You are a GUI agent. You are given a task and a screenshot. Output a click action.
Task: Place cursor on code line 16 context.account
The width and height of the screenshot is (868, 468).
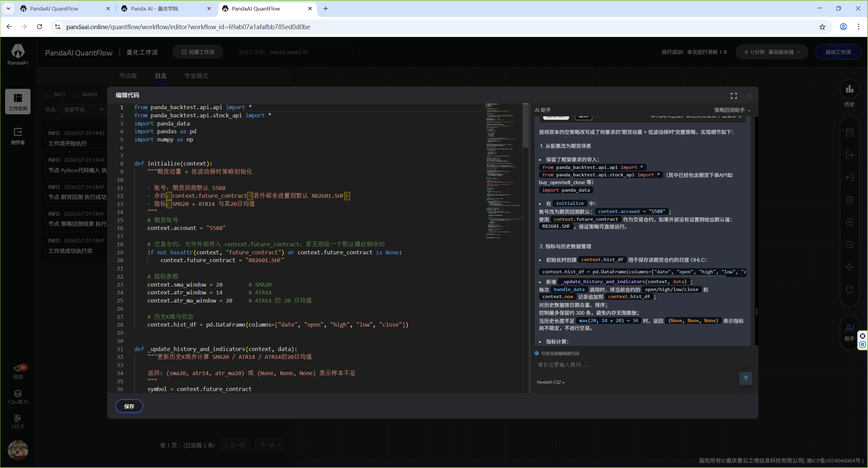pyautogui.click(x=186, y=228)
